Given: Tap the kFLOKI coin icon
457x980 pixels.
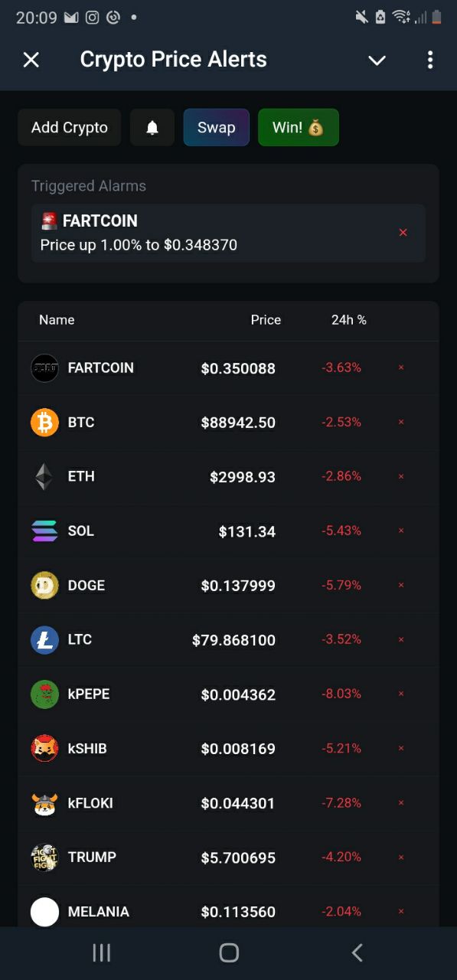Looking at the screenshot, I should point(44,802).
